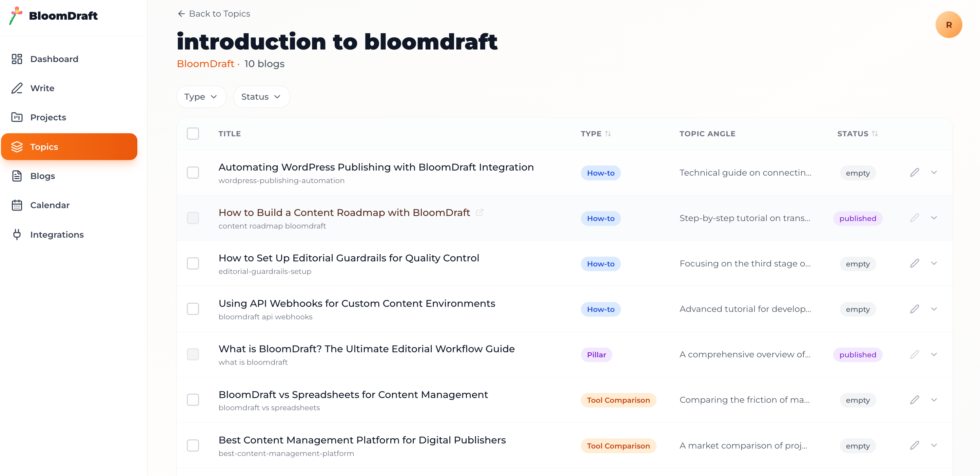Screen dimensions: 980x476
Task: Click the edit pencil for Automating WordPress Publishing
Action: pyautogui.click(x=914, y=173)
